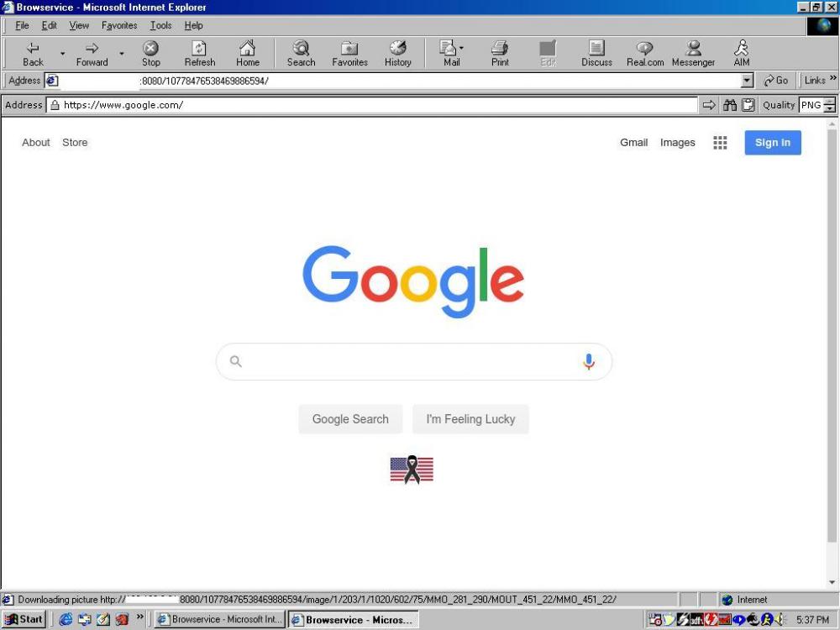
Task: Open the IE address bar dropdown
Action: (748, 81)
